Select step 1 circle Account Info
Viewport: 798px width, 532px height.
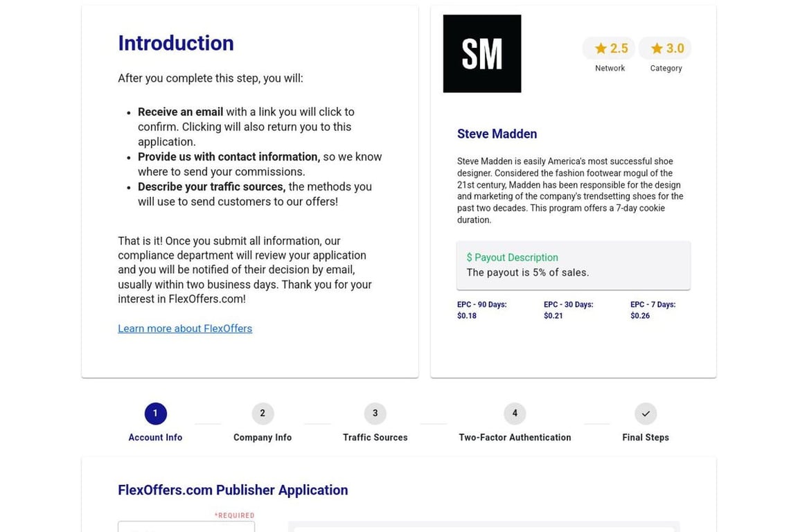pyautogui.click(x=156, y=414)
